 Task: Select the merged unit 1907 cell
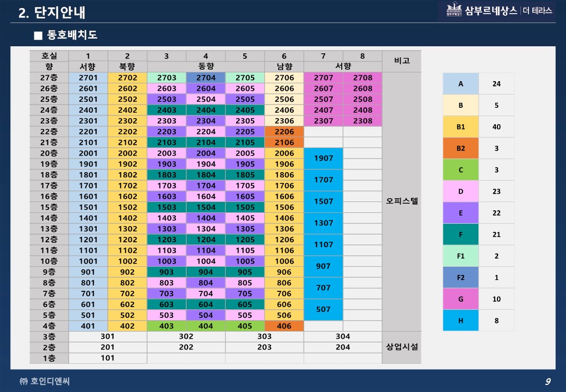click(323, 158)
